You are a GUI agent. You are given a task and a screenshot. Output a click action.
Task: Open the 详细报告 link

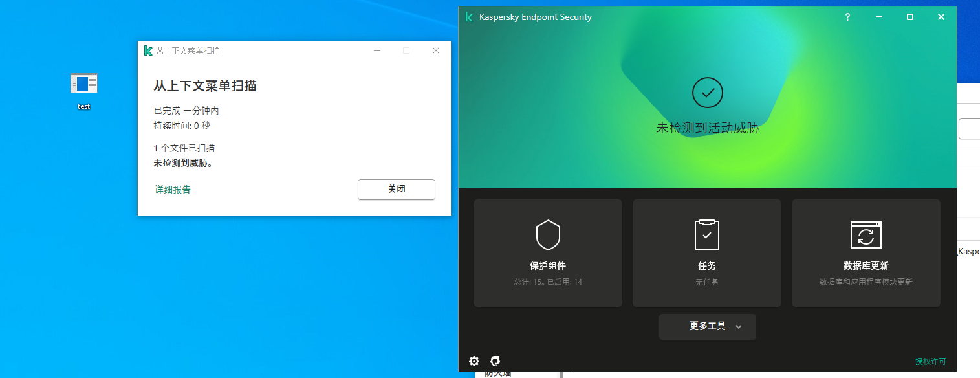coord(173,190)
